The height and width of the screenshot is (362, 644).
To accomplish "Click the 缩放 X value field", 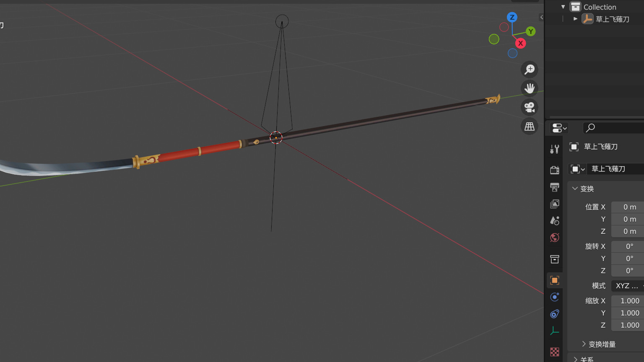I will pyautogui.click(x=627, y=301).
